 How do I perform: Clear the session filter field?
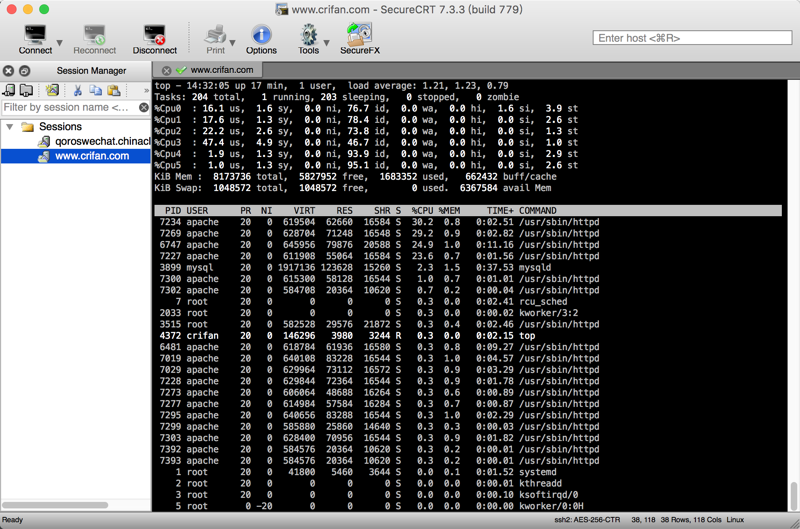click(144, 107)
